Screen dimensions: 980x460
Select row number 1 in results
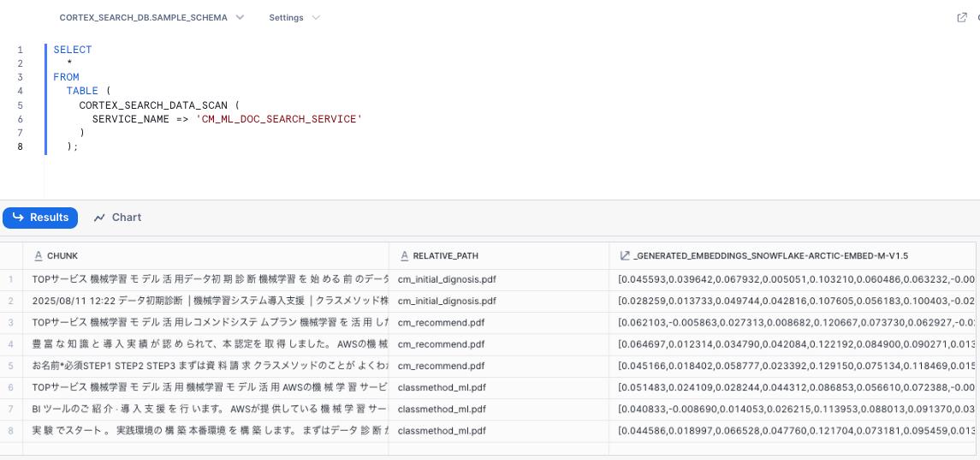pyautogui.click(x=10, y=280)
